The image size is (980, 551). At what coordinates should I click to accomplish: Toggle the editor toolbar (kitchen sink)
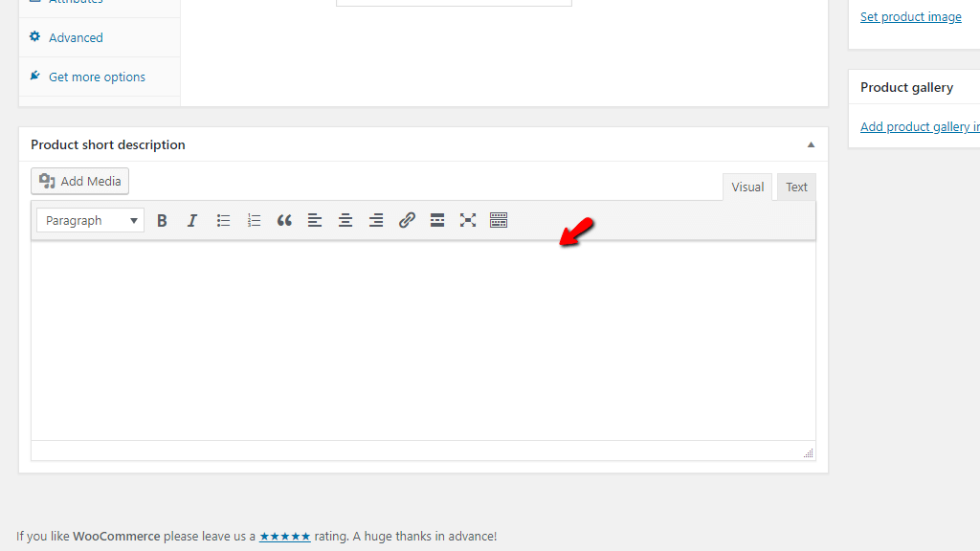click(499, 221)
